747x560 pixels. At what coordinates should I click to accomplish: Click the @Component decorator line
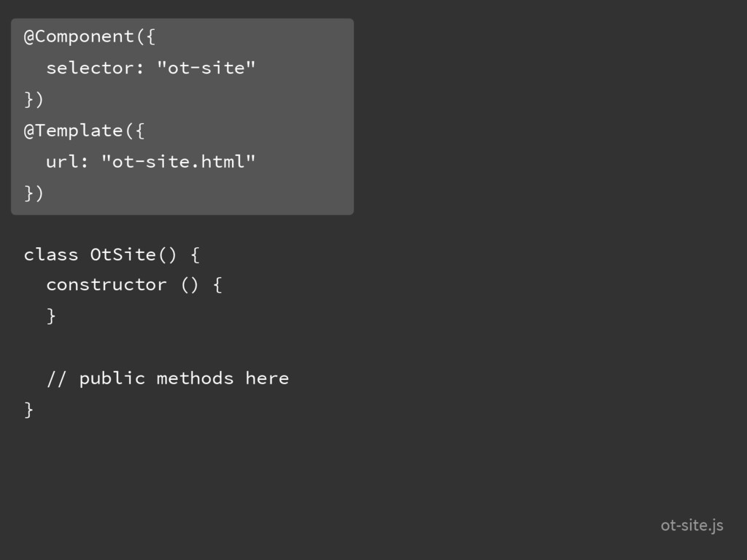click(x=90, y=36)
